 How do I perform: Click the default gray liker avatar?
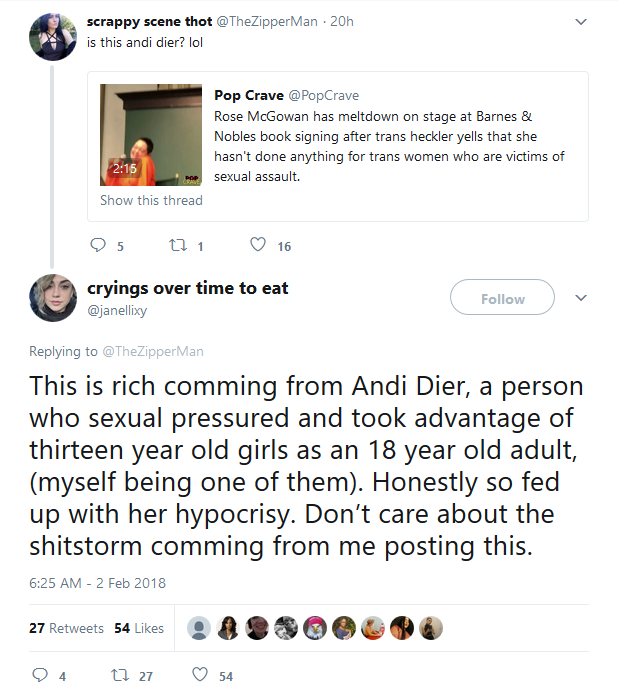[199, 628]
